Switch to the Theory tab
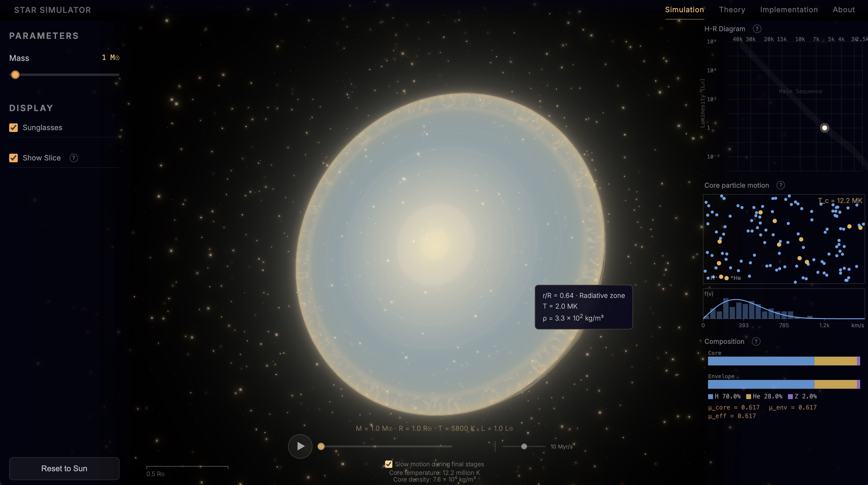The image size is (868, 485). [x=732, y=9]
